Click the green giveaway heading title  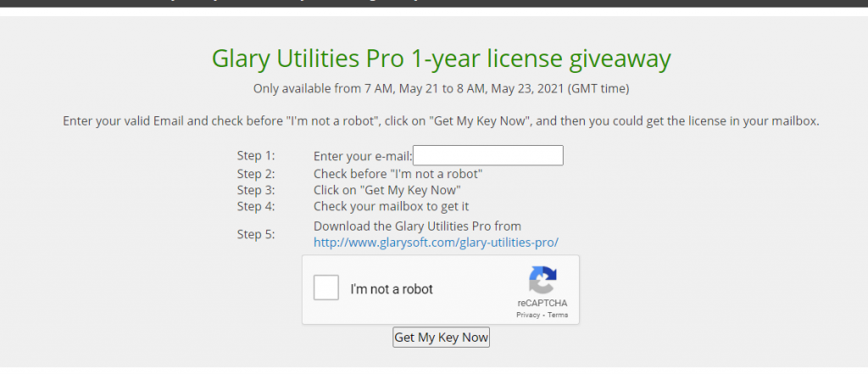441,59
